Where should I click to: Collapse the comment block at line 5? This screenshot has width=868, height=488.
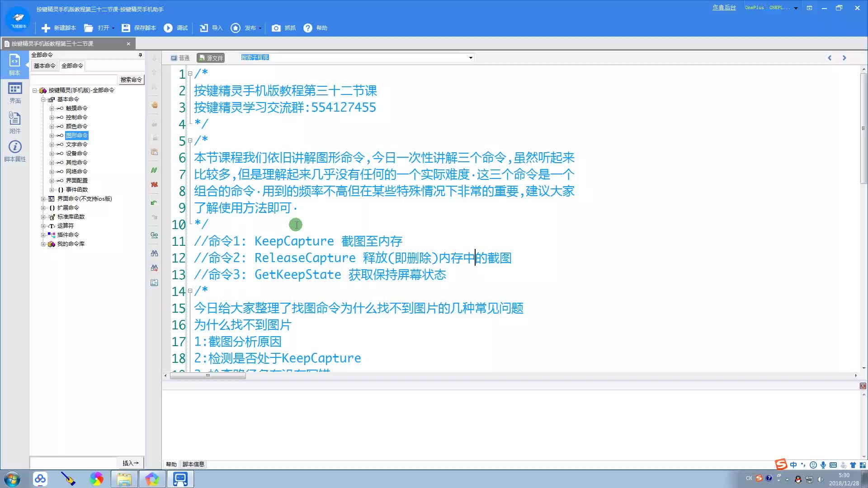click(x=190, y=141)
